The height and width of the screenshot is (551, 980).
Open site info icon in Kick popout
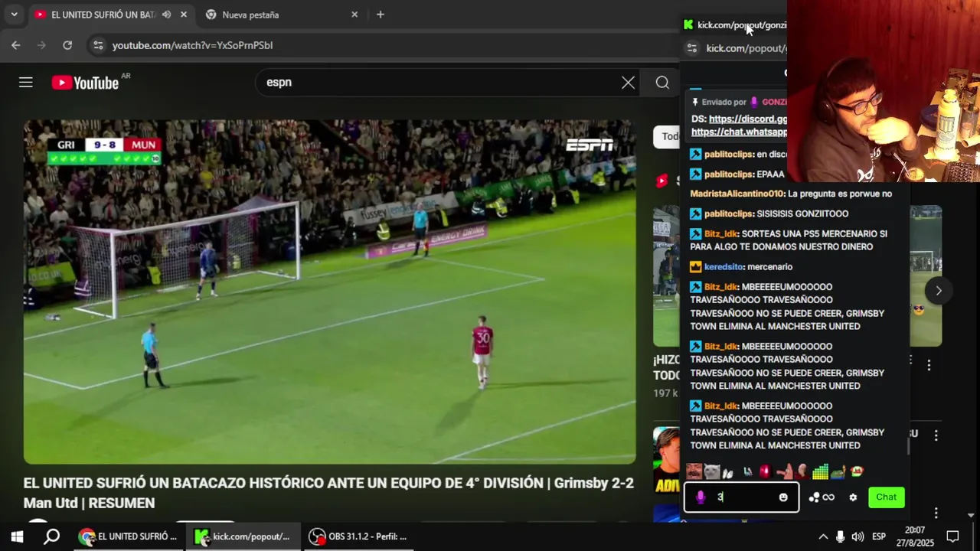click(691, 48)
